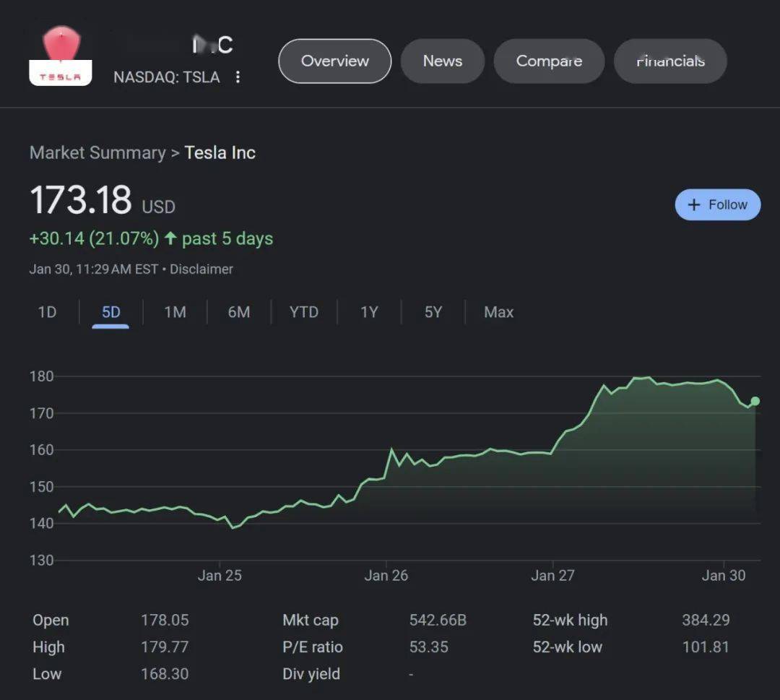Click the Follow button

coord(717,204)
